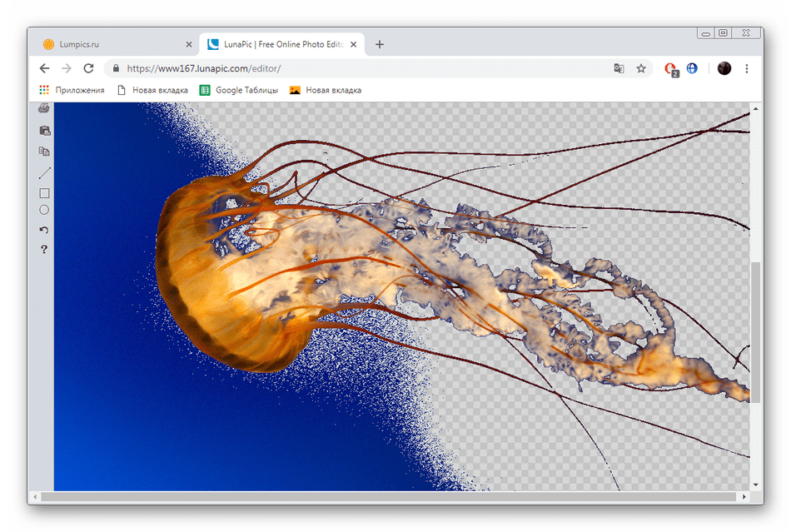Image resolution: width=791 pixels, height=532 pixels.
Task: Select the Line drawing tool
Action: coord(44,173)
